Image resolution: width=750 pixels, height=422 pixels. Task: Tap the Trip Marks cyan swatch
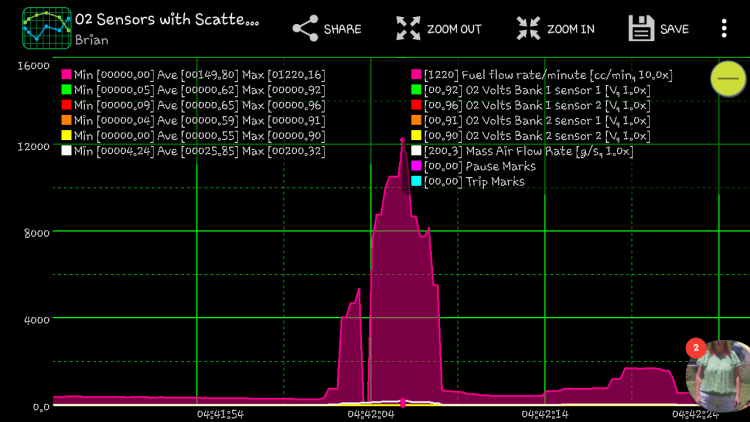point(416,181)
